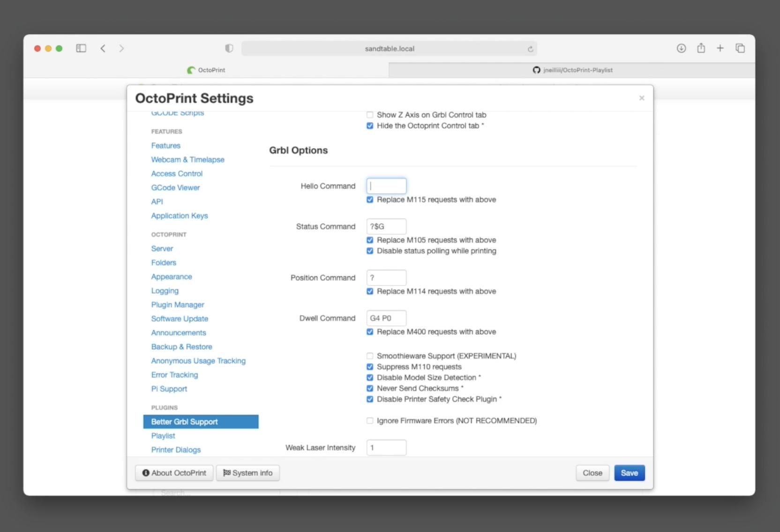Go back with the browser back arrow

click(x=103, y=48)
